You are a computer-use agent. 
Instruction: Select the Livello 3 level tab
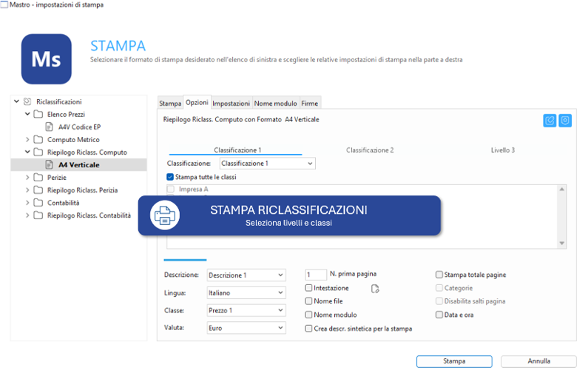[503, 150]
